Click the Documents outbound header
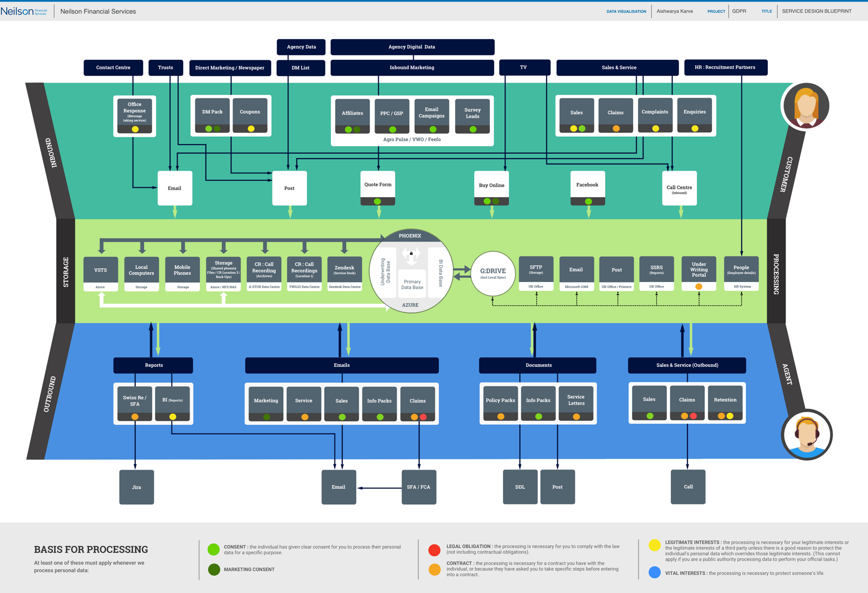Image resolution: width=868 pixels, height=593 pixels. tap(538, 365)
